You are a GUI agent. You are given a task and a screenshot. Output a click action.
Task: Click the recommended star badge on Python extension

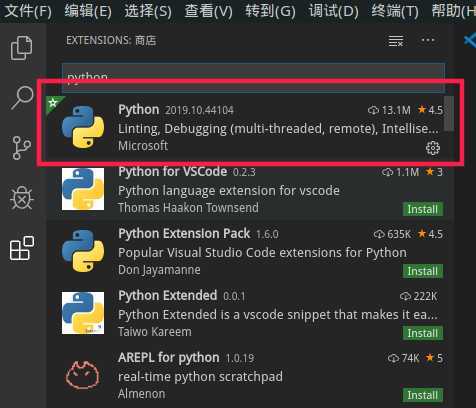tap(52, 103)
